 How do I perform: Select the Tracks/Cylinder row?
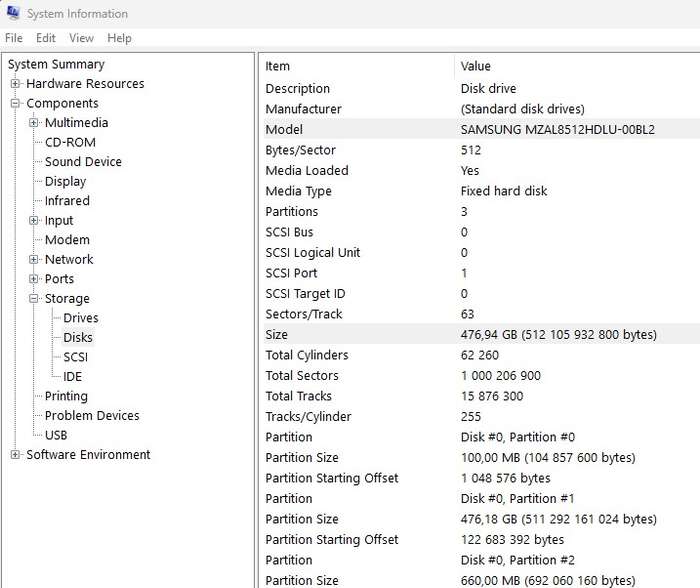(x=482, y=417)
